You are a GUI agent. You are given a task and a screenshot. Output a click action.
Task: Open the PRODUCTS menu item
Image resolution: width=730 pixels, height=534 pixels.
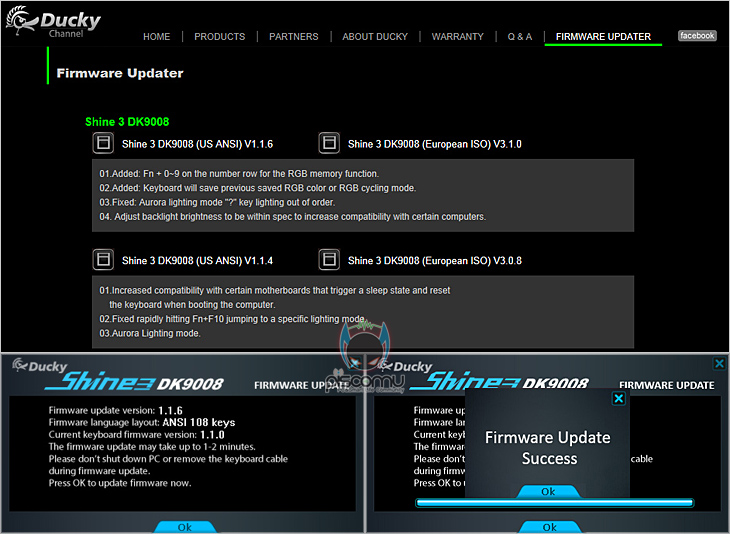[219, 37]
